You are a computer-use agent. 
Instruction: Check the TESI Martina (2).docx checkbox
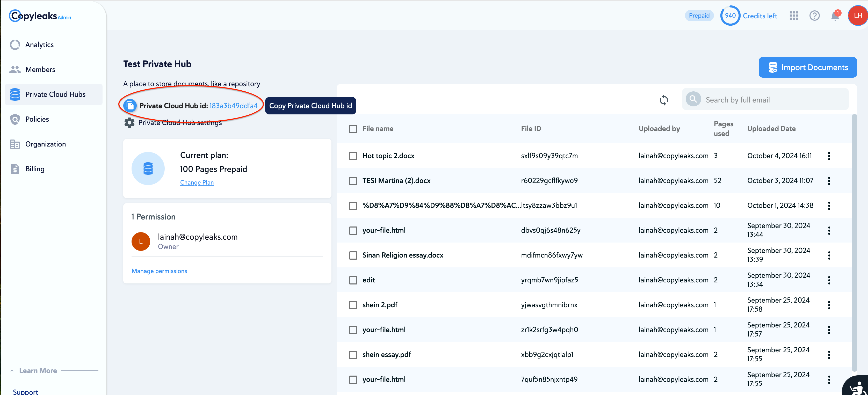click(353, 181)
